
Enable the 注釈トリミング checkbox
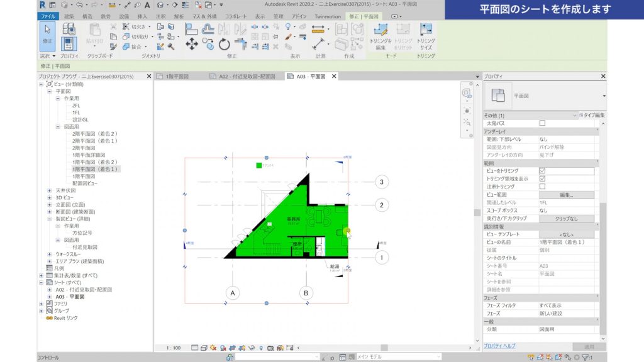click(x=542, y=185)
